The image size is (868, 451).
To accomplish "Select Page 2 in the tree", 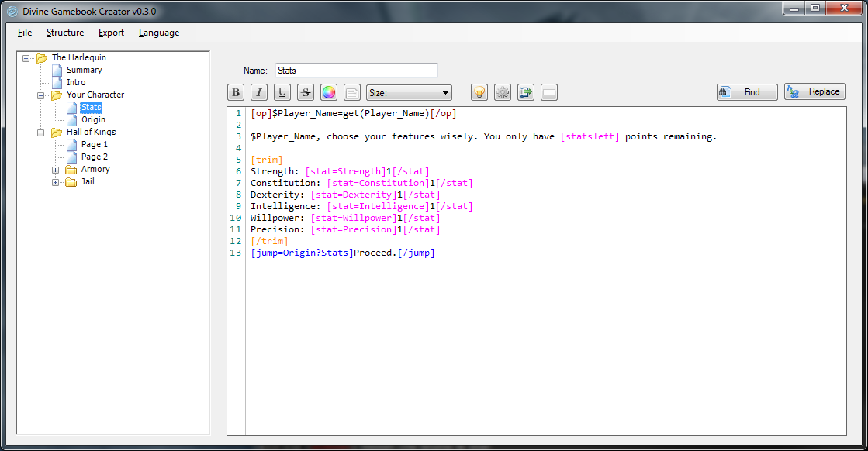I will pyautogui.click(x=94, y=157).
